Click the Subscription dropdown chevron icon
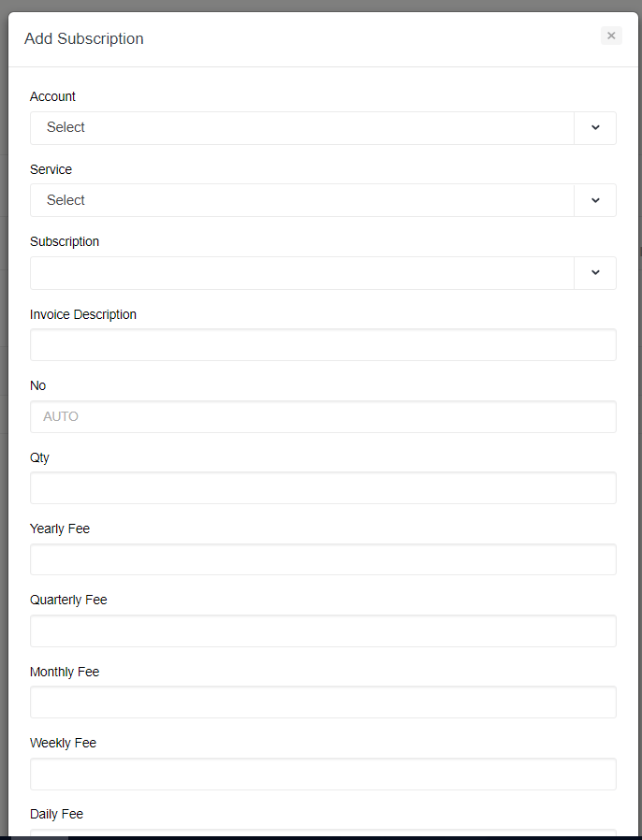The width and height of the screenshot is (642, 840). (x=595, y=273)
